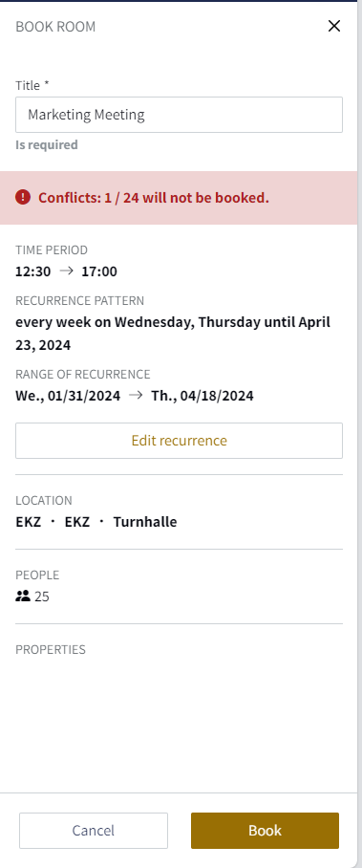Click the 17:00 end time
The height and width of the screenshot is (868, 362).
(x=99, y=271)
